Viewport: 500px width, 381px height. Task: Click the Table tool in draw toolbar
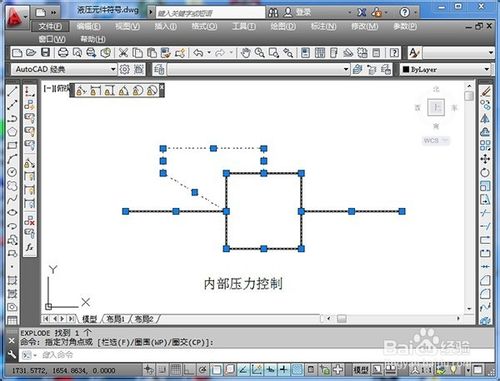pos(12,320)
